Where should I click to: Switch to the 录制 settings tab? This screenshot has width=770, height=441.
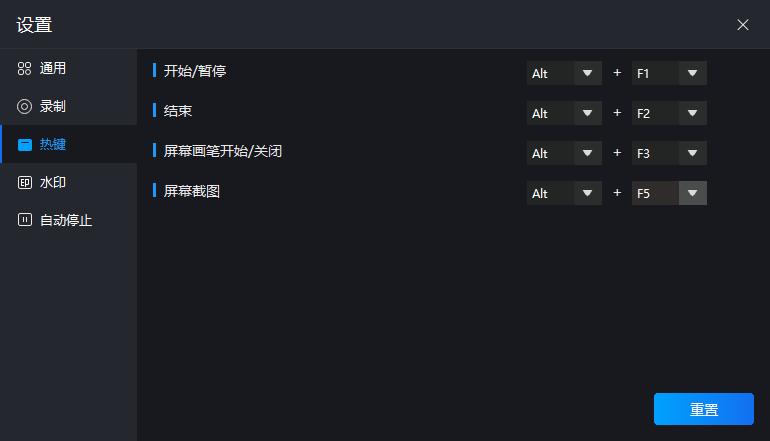(53, 106)
